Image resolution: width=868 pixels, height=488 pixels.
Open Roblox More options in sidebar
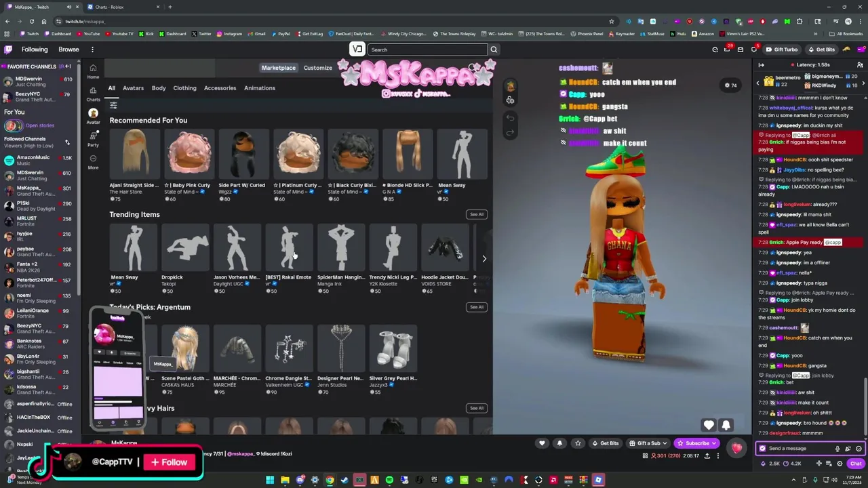[x=93, y=162]
